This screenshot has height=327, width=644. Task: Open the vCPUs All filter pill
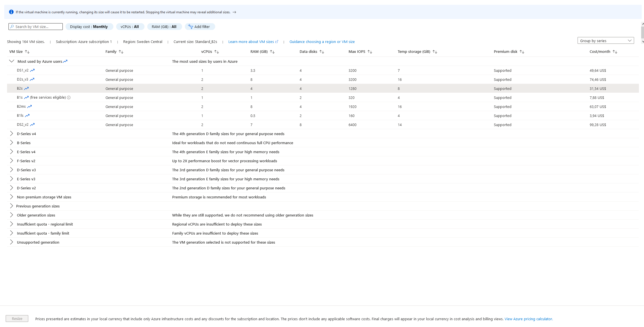[x=130, y=27]
